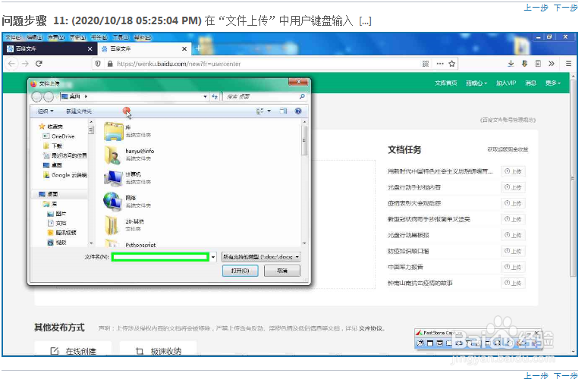Click the navigation pane scroll down arrow
The height and width of the screenshot is (379, 588).
click(91, 243)
